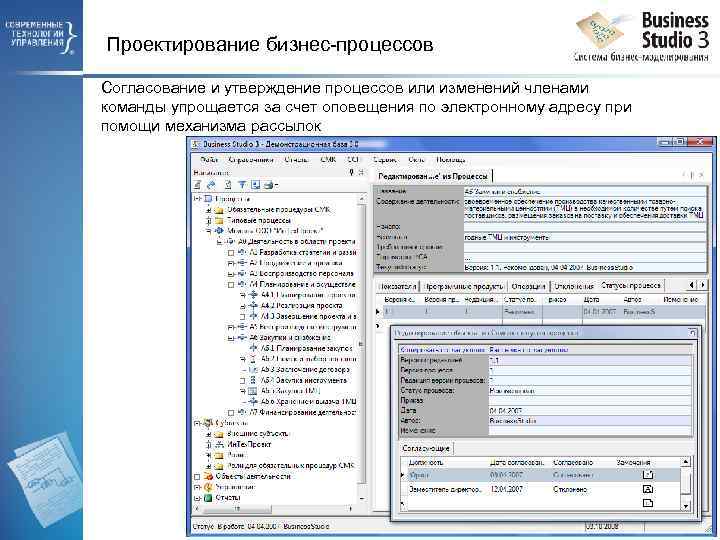The image size is (720, 540).
Task: Open the Файл menu
Action: tap(208, 160)
